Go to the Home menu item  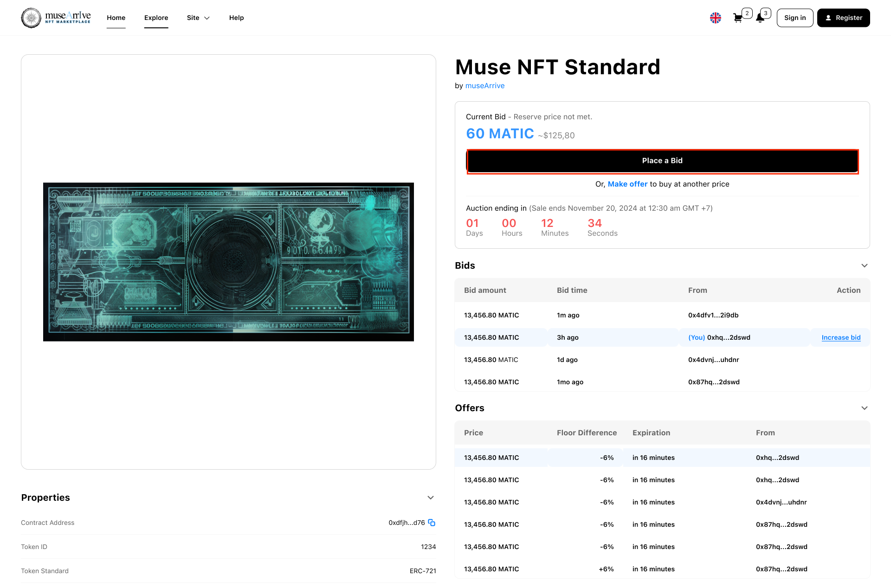116,18
